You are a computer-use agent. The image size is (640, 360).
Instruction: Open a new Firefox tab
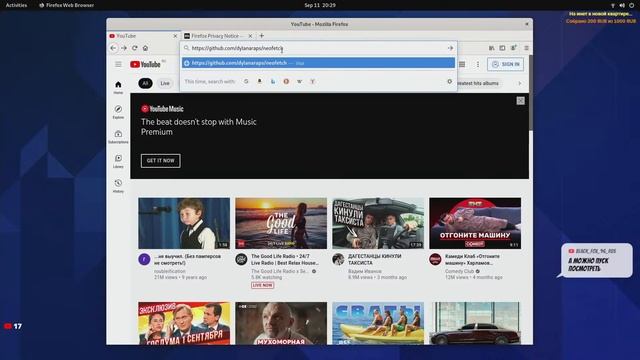coord(262,36)
